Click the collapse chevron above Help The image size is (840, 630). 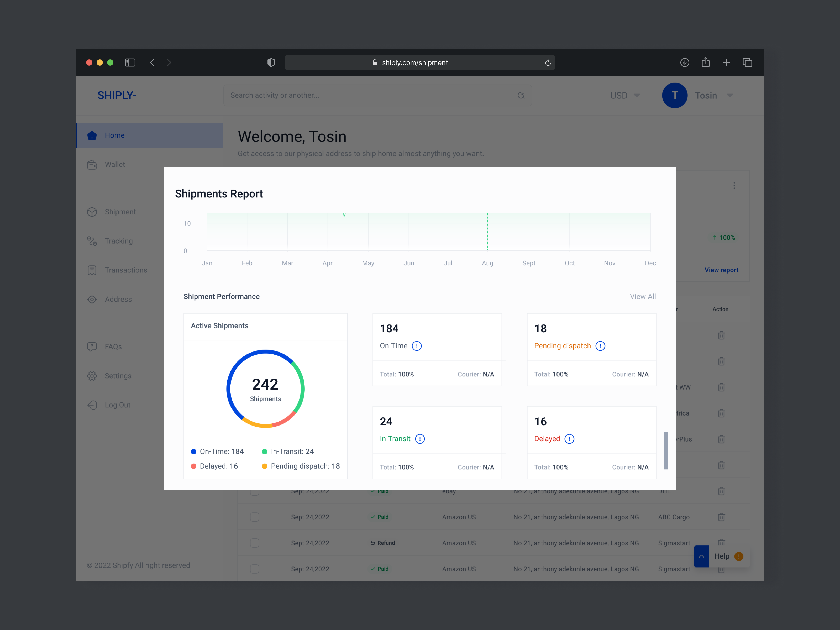(701, 556)
